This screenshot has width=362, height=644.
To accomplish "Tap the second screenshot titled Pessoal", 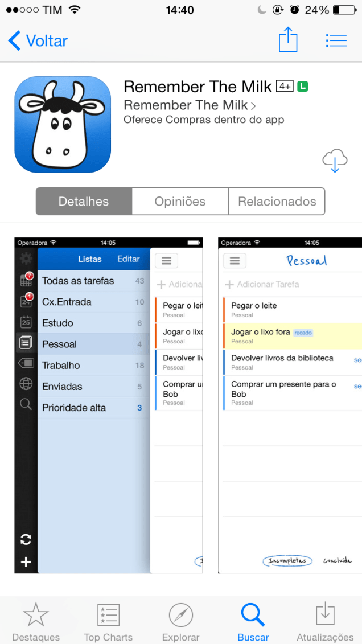I will point(290,405).
